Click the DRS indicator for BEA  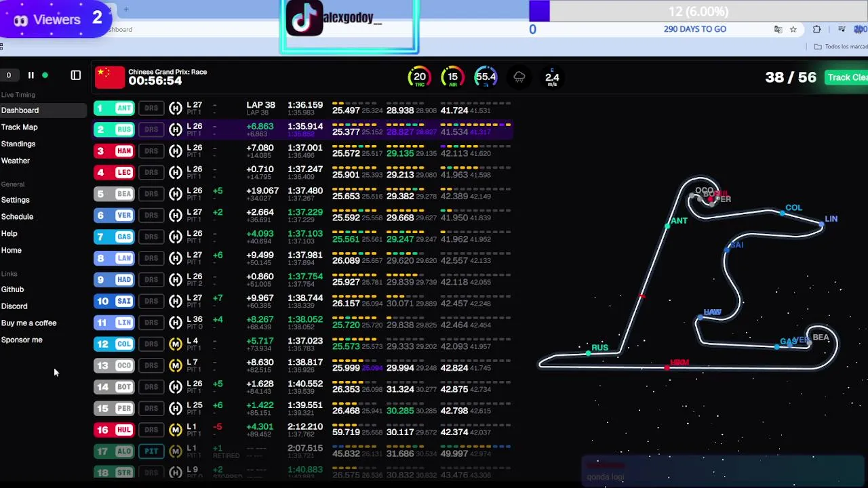pyautogui.click(x=151, y=193)
